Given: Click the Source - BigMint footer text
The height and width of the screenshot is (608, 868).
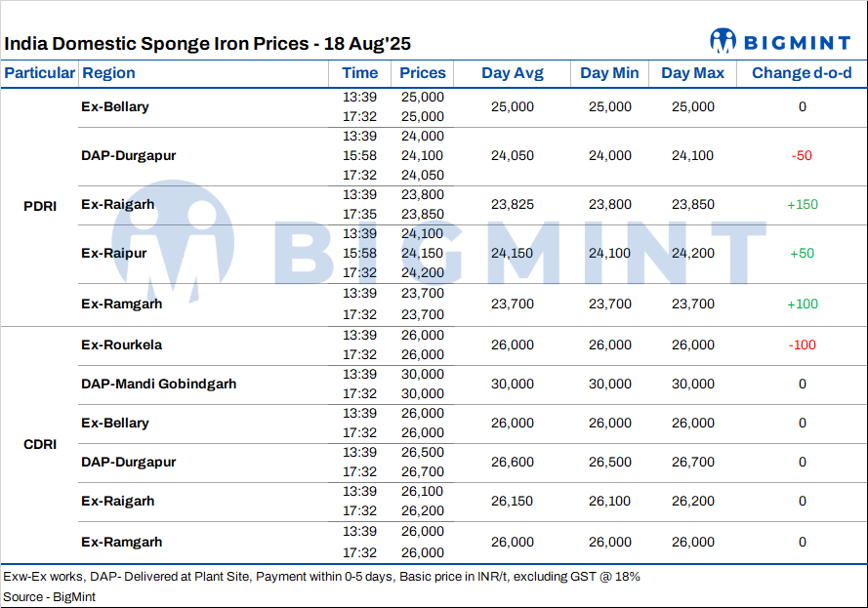Looking at the screenshot, I should (x=49, y=596).
